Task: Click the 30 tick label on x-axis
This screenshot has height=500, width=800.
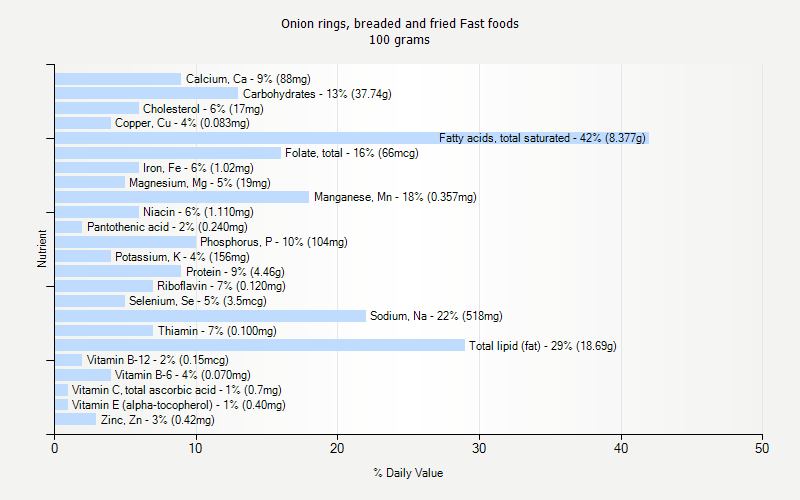Action: point(479,448)
